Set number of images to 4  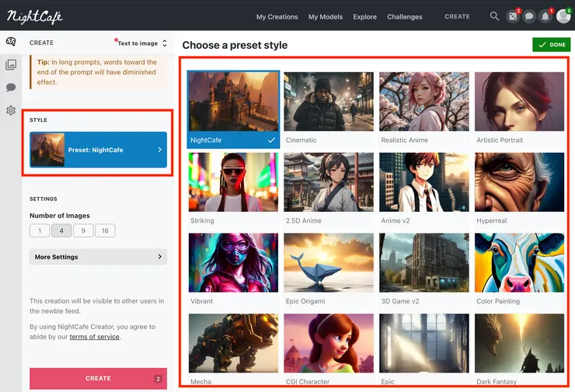61,231
